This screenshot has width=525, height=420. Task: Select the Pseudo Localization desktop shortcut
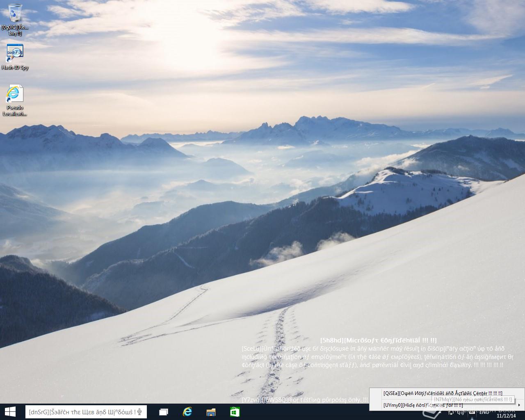[x=15, y=100]
